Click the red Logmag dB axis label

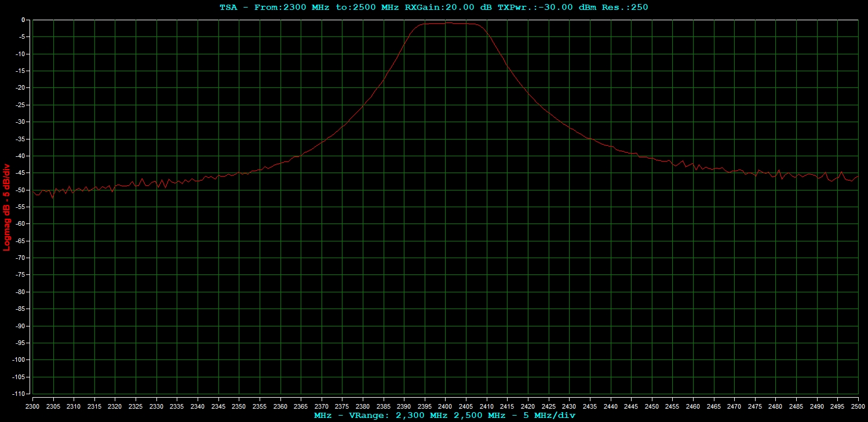(7, 207)
